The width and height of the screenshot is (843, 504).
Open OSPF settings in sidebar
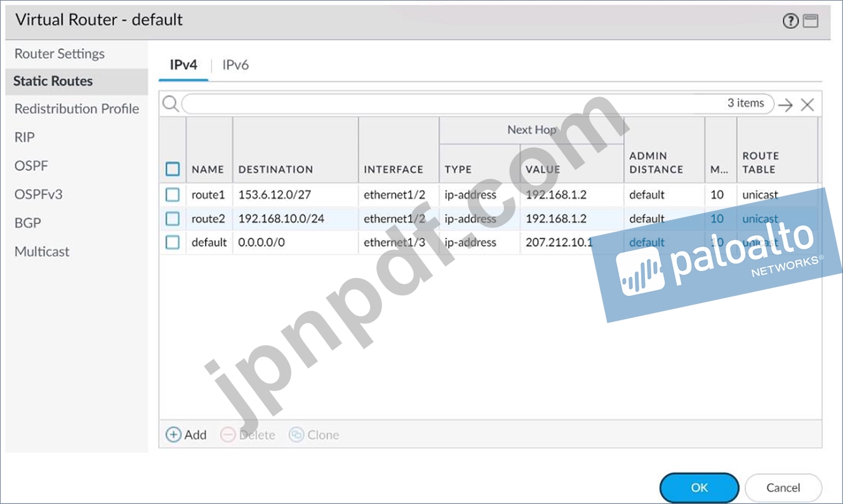(x=31, y=166)
